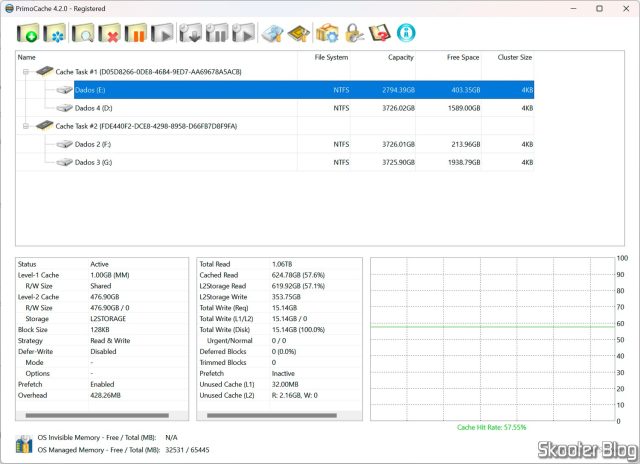Click the Dados 3 (G:) disk icon
This screenshot has width=640, height=464.
pos(64,162)
